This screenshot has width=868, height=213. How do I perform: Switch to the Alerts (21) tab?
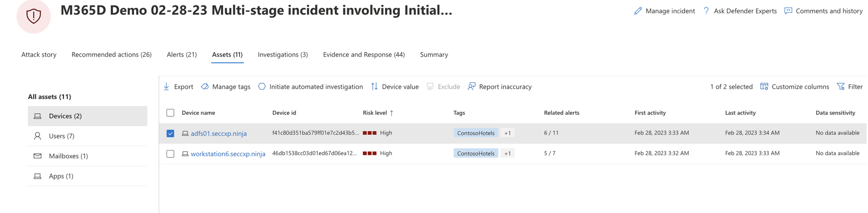point(181,55)
